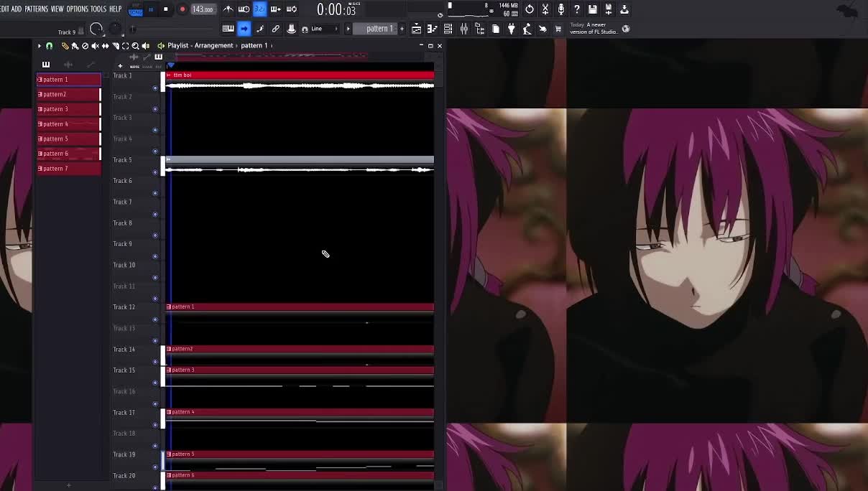Click the arrow left of pattern selector
Screen dimensions: 868x491
[x=348, y=29]
